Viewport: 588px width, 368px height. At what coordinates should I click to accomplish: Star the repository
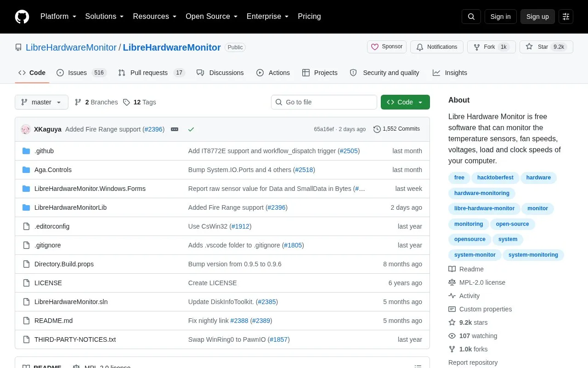click(546, 47)
